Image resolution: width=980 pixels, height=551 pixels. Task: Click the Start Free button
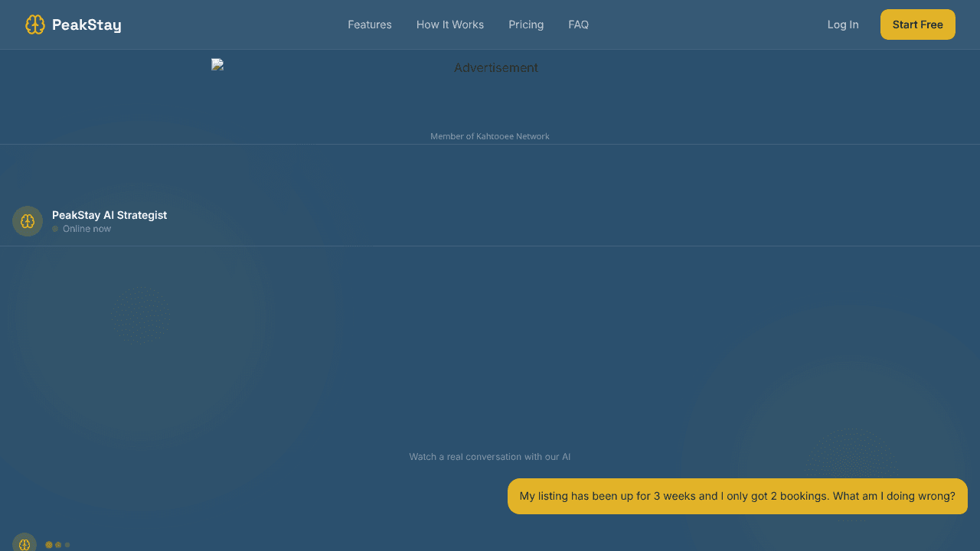[918, 24]
